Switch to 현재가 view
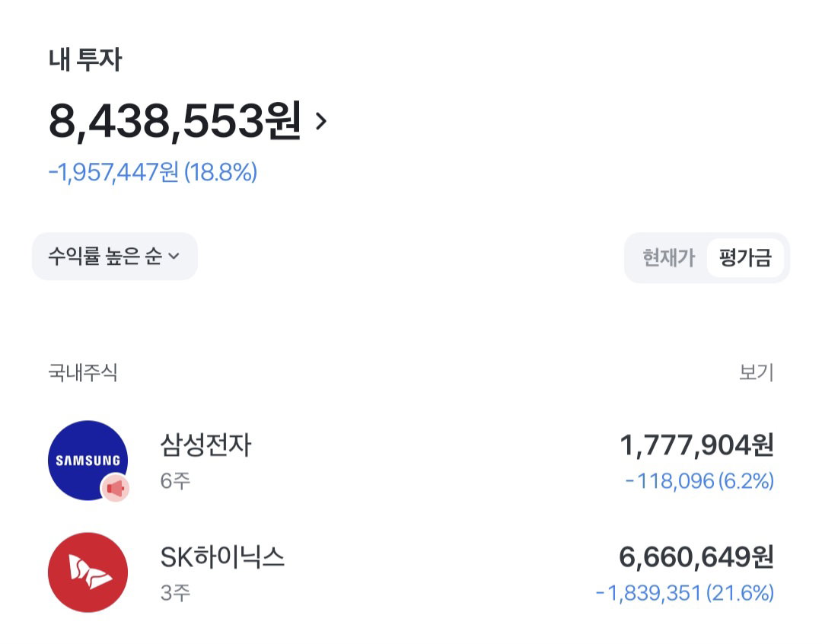Viewport: 822px width, 644px height. (668, 257)
